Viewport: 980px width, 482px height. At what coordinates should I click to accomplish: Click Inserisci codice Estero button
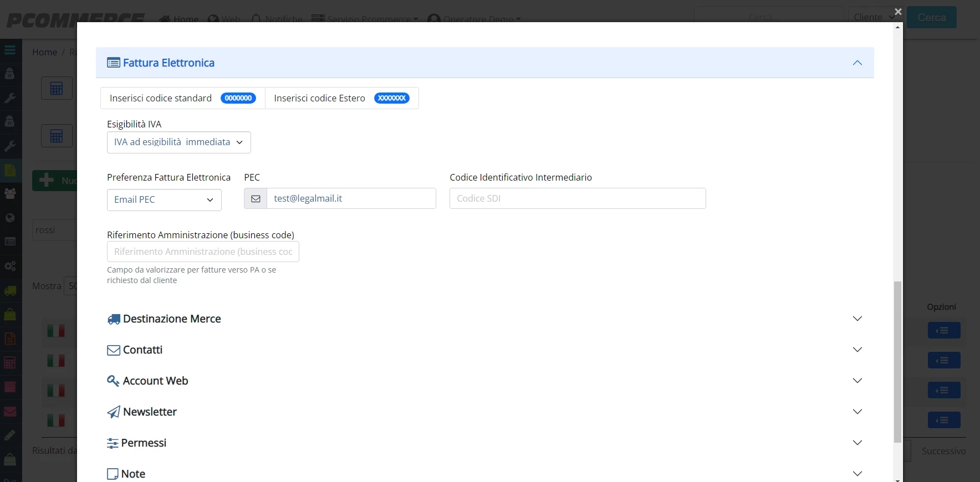342,98
